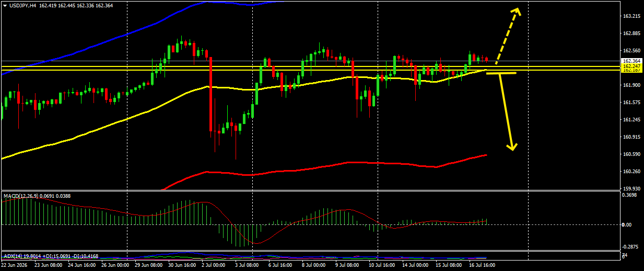644x271 pixels.
Task: Click the 162.247 yellow level price tag
Action: 631,66
